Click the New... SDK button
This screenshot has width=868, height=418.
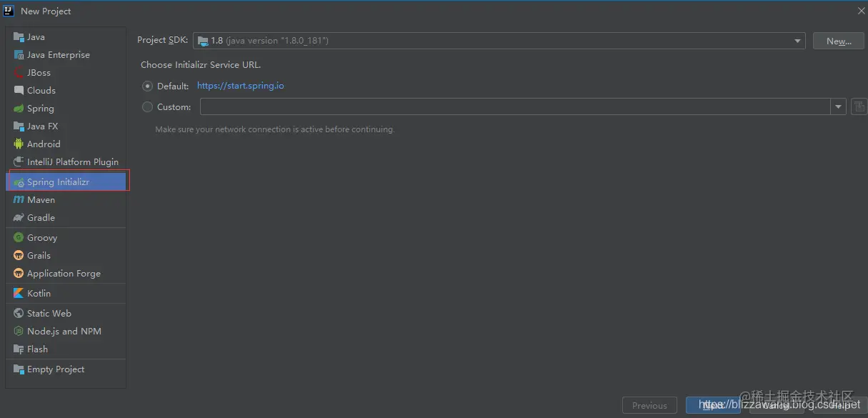[x=839, y=41]
